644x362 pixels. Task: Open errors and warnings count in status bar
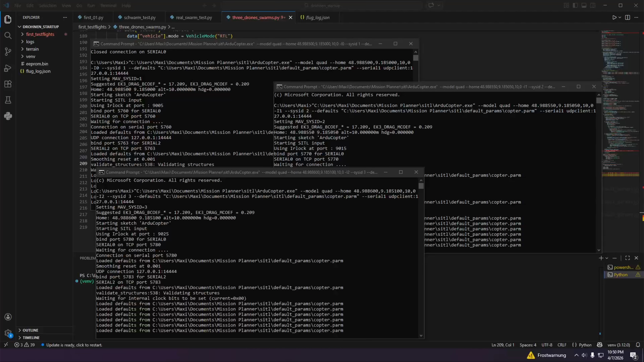point(25,345)
